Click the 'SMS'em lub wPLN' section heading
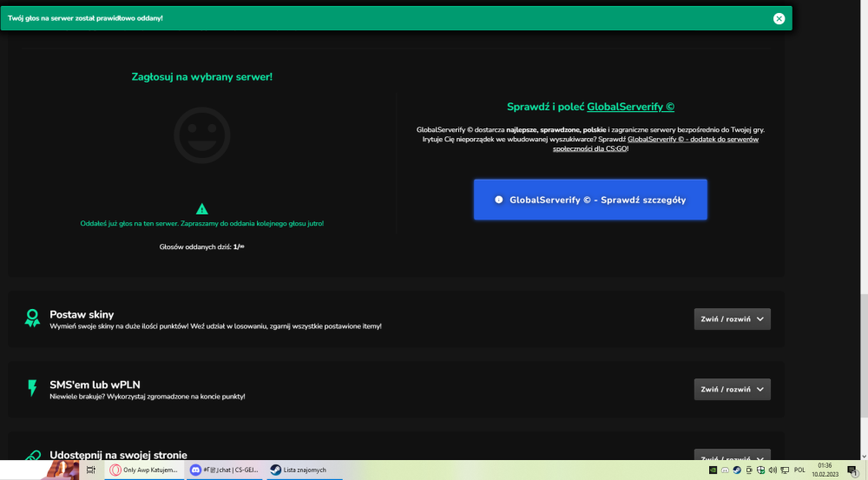Viewport: 868px width, 480px height. [x=95, y=385]
